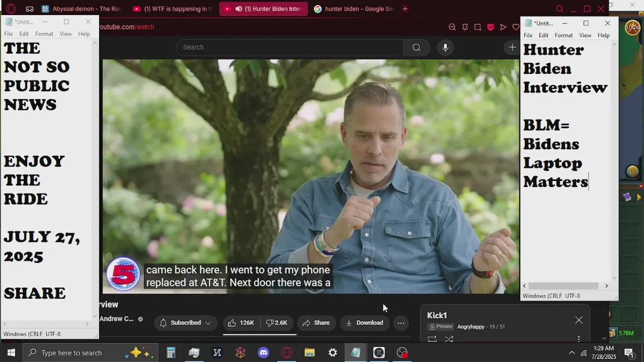
Task: Click the YouTube Create plus button
Action: [x=512, y=47]
